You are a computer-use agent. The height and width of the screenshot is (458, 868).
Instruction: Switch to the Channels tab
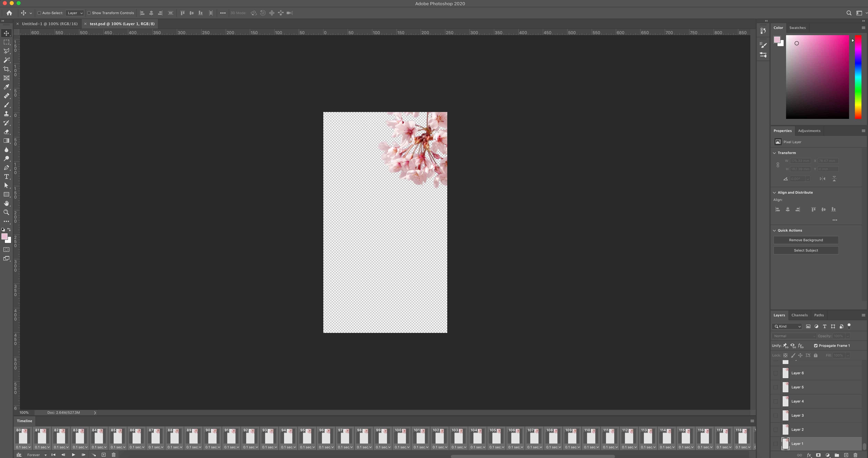799,315
